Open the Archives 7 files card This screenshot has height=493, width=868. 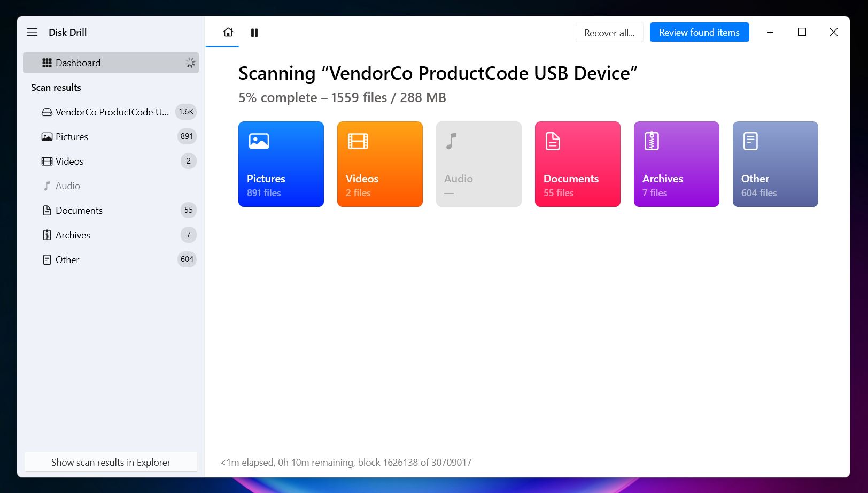[x=677, y=164]
